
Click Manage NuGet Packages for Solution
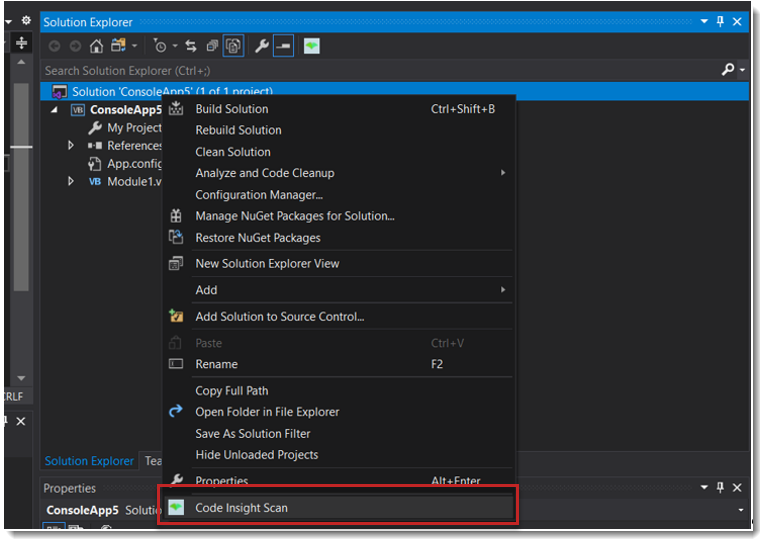[x=294, y=216]
